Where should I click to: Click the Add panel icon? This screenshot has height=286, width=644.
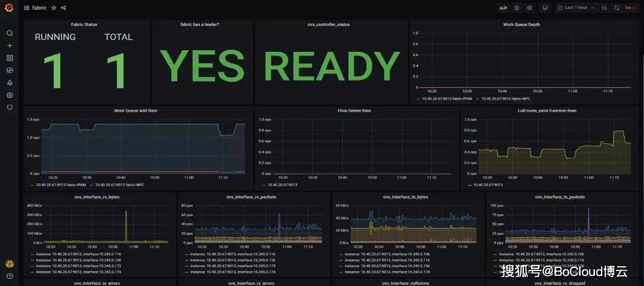point(503,8)
